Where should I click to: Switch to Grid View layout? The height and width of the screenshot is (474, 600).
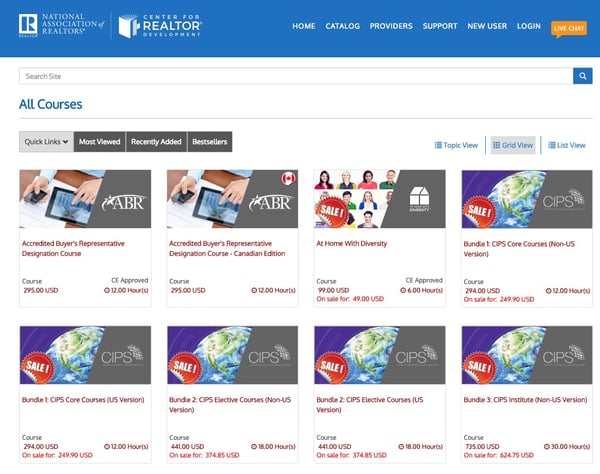[512, 145]
